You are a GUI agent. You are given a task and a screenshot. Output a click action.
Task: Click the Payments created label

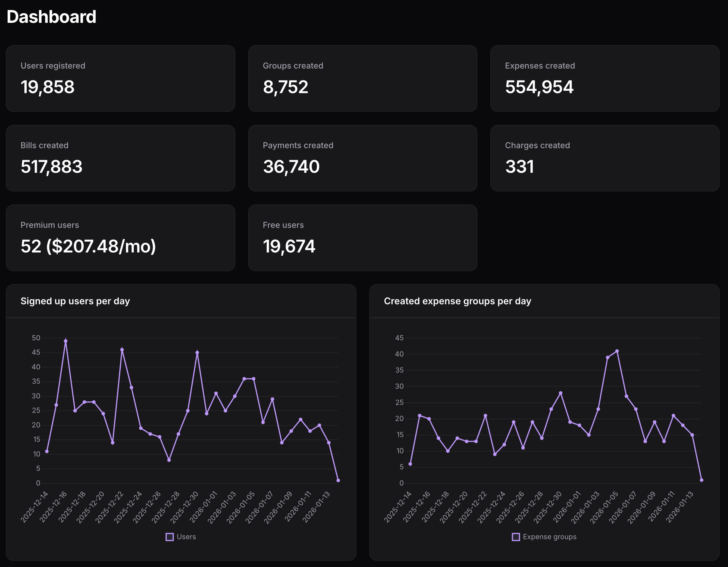tap(298, 145)
